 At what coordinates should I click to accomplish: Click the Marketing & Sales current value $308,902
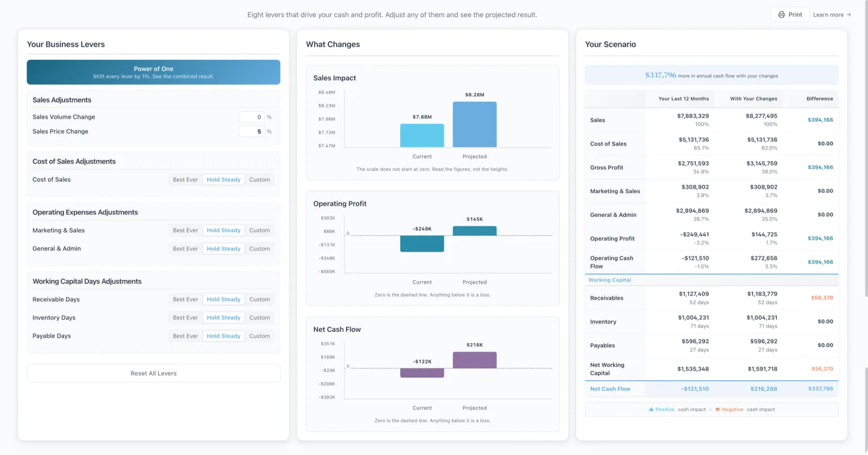(695, 187)
